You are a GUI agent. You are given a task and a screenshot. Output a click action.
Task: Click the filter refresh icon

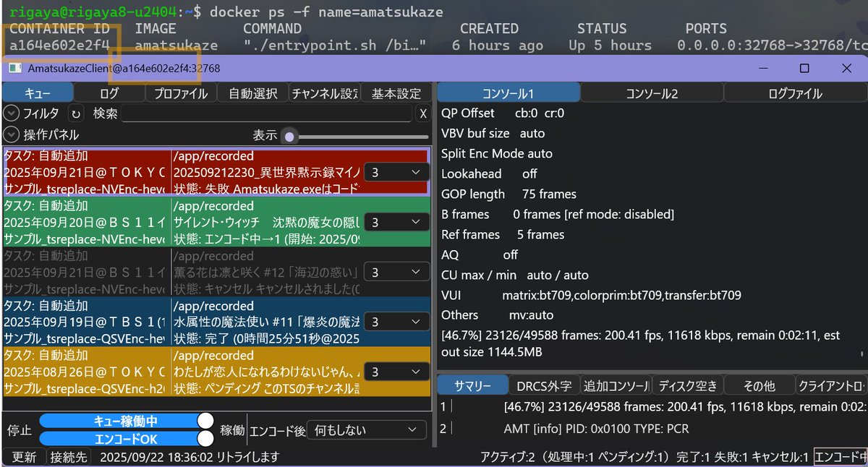click(76, 113)
